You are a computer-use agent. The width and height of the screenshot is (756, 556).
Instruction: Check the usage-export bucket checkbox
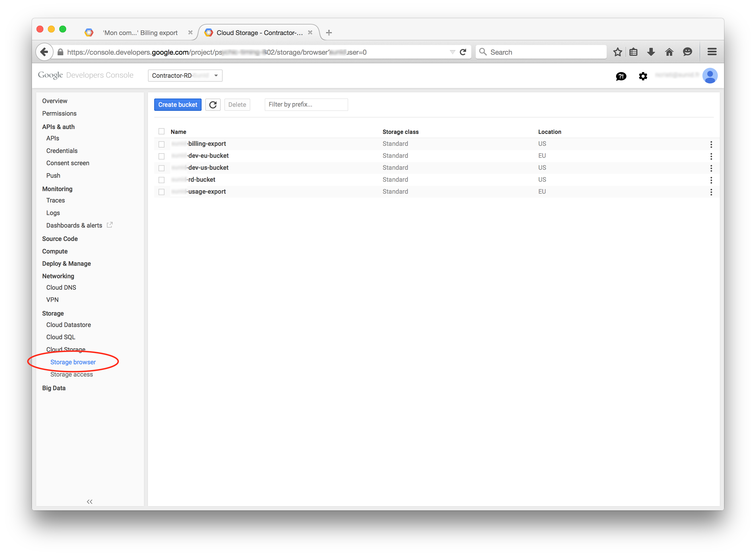coord(161,192)
